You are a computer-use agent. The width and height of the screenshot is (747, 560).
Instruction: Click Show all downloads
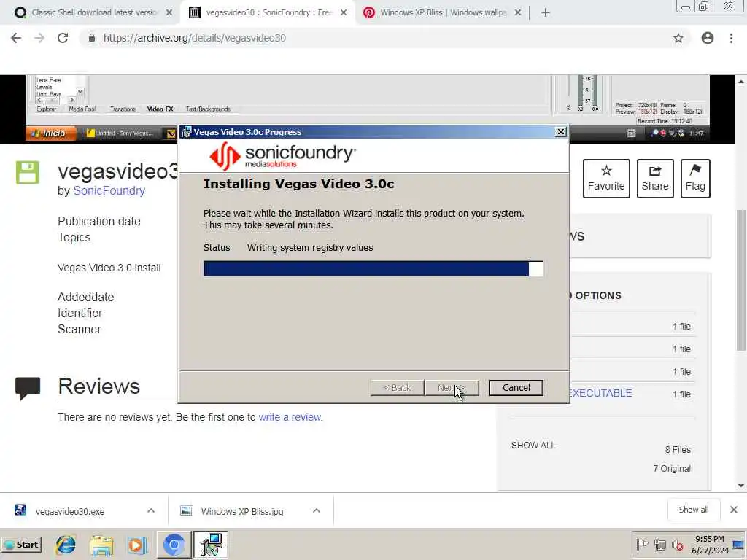(694, 510)
